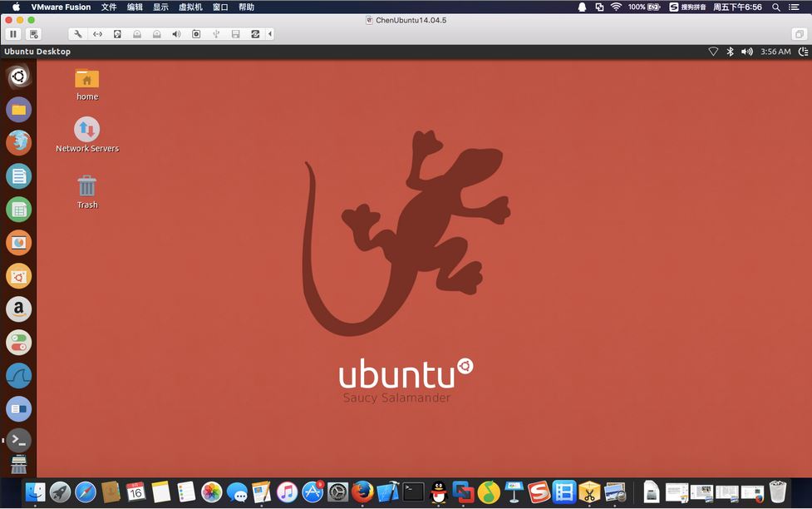Open LibreOffice Calc spreadsheet launcher icon
This screenshot has width=812, height=509.
pos(18,209)
